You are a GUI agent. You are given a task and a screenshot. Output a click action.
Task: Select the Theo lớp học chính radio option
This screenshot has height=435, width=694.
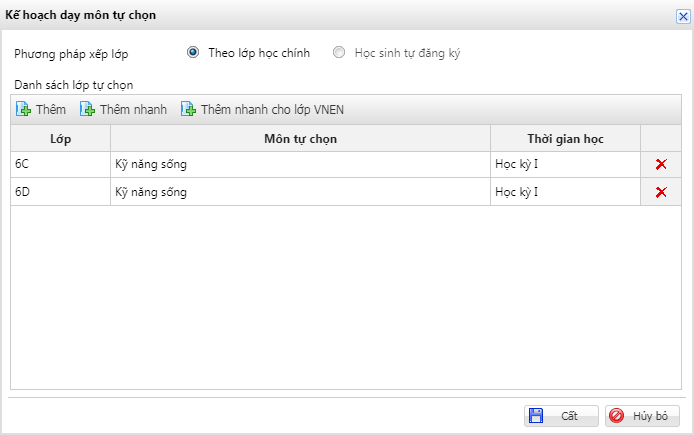point(194,53)
